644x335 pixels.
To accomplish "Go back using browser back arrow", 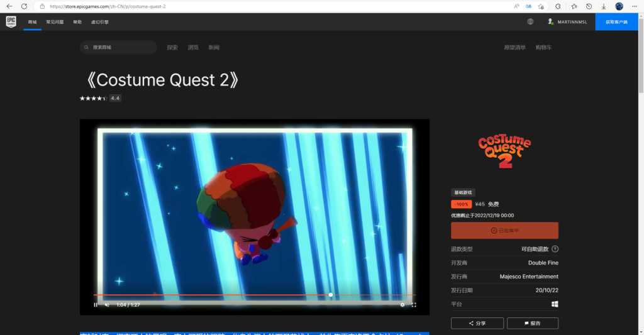I will (9, 6).
